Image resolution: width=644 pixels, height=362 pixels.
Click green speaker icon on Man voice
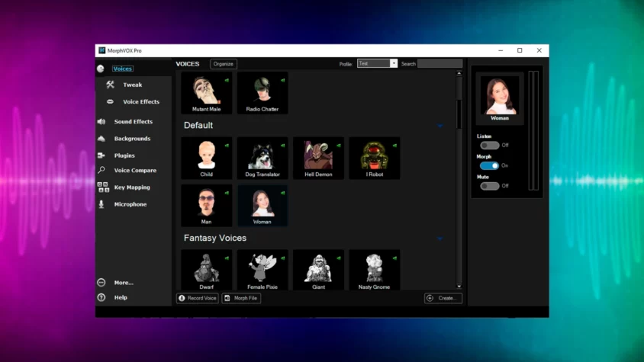[x=227, y=193]
